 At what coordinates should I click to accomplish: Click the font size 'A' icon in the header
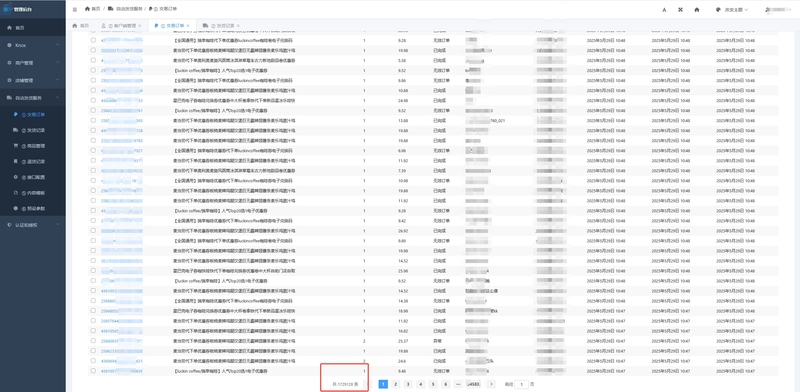664,10
